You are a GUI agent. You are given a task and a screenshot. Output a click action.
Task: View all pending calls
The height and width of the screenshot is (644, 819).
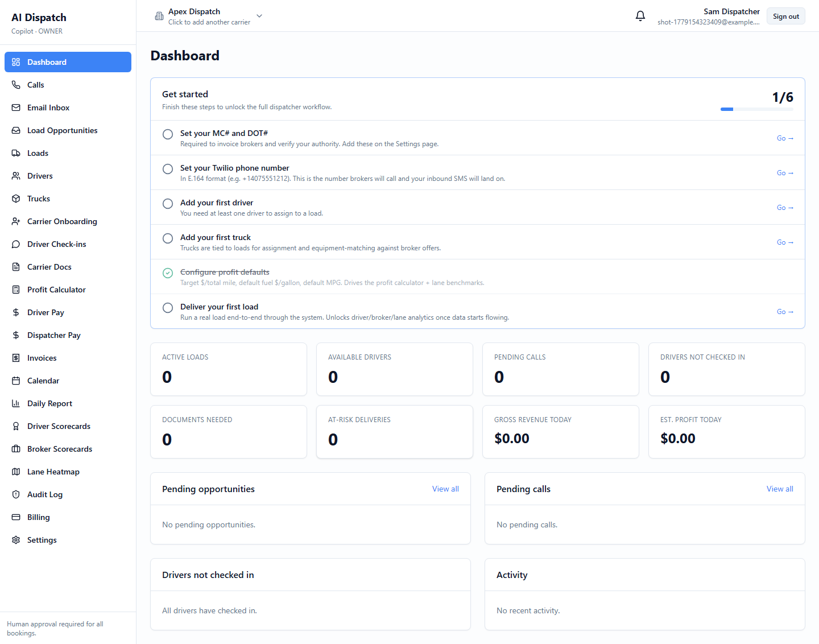pos(780,489)
